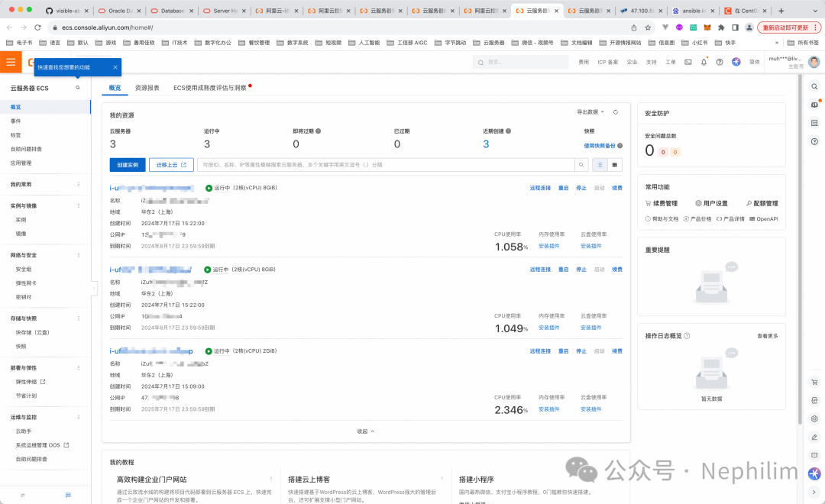Open the options menu beside 存储与快照
Screen dimensions: 825x504
pos(79,318)
